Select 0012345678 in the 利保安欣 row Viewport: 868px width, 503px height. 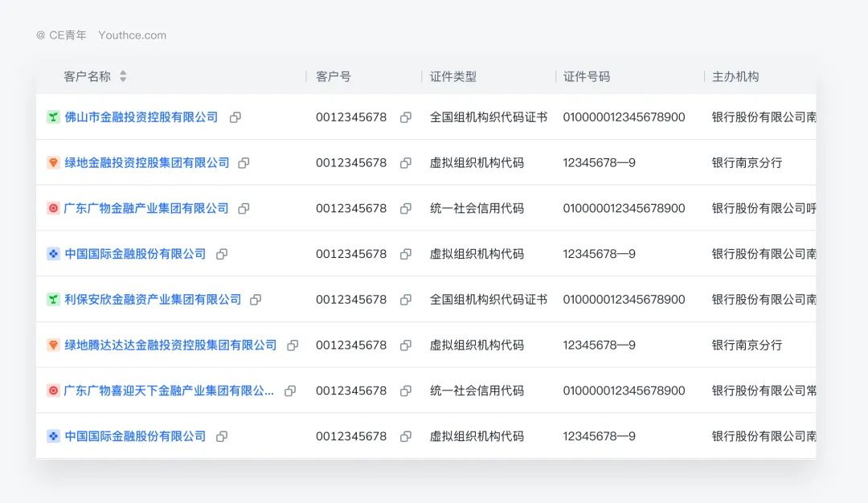coord(351,300)
